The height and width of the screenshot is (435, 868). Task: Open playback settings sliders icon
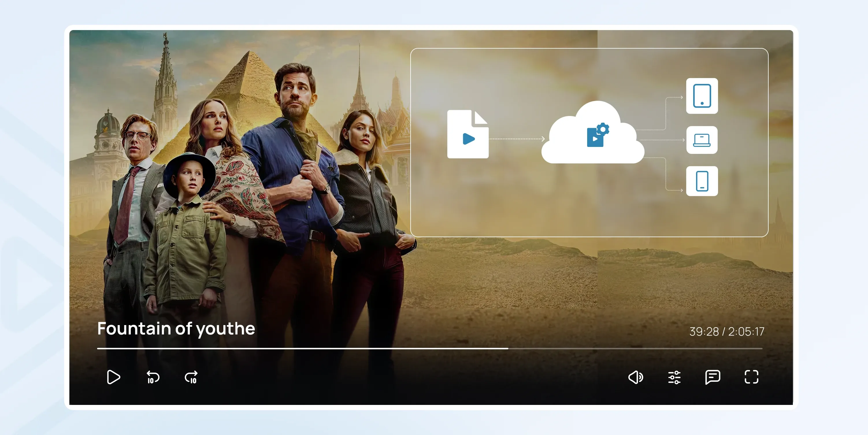[x=674, y=377]
